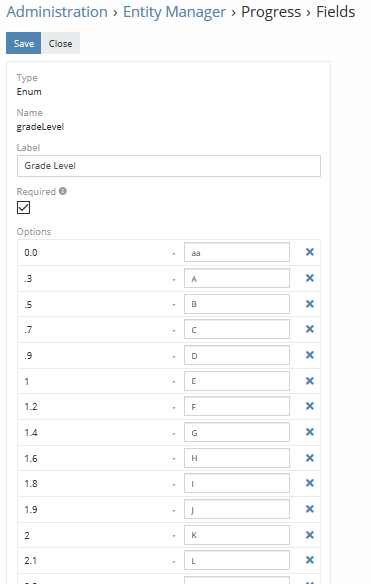371x584 pixels.
Task: Remove the 1.4 option with X icon
Action: click(x=310, y=432)
